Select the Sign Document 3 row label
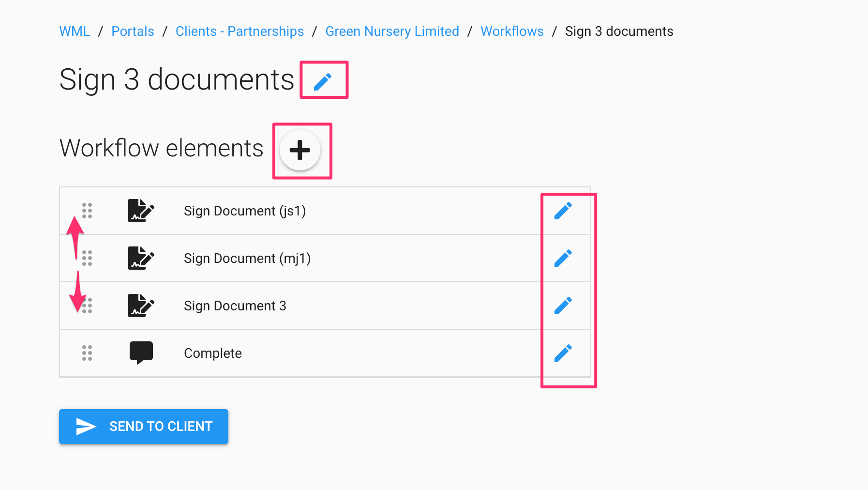The image size is (868, 490). [235, 306]
